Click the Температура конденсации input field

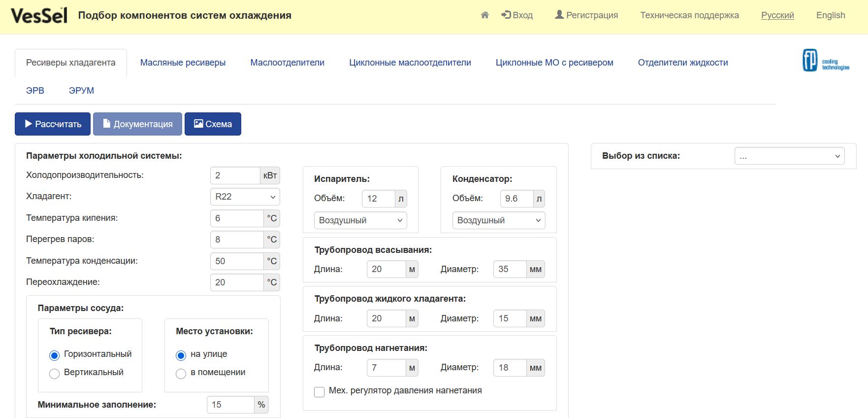(237, 261)
